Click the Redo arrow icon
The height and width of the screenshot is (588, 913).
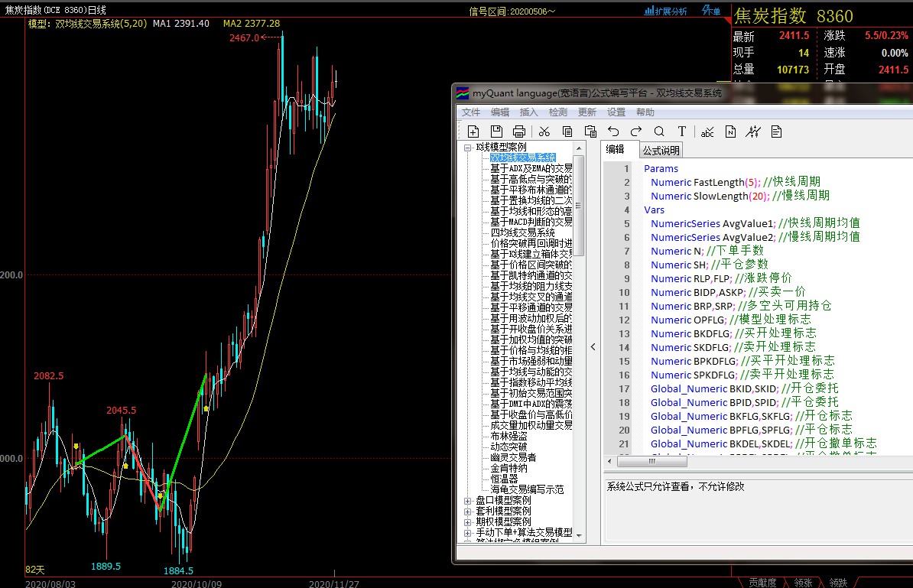point(636,132)
